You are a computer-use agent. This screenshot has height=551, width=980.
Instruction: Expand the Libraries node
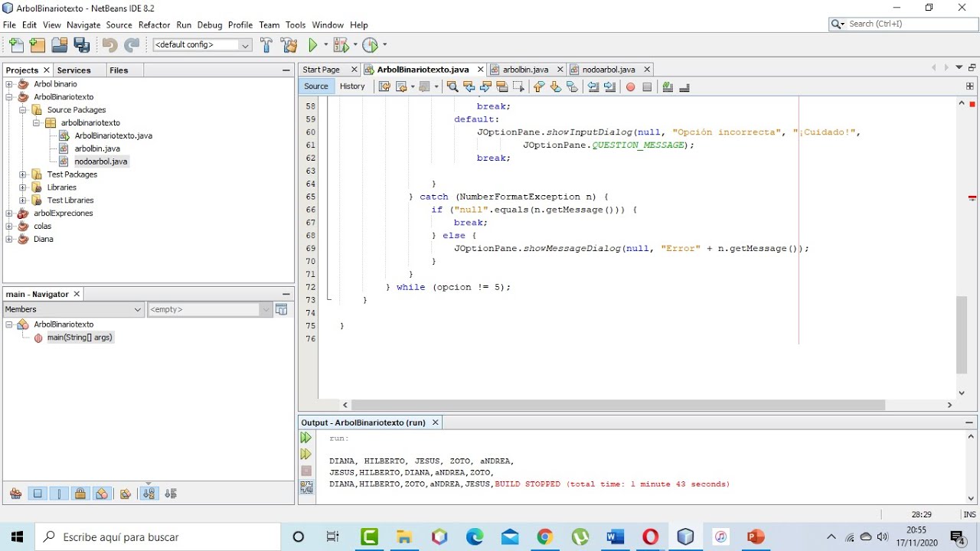point(23,187)
